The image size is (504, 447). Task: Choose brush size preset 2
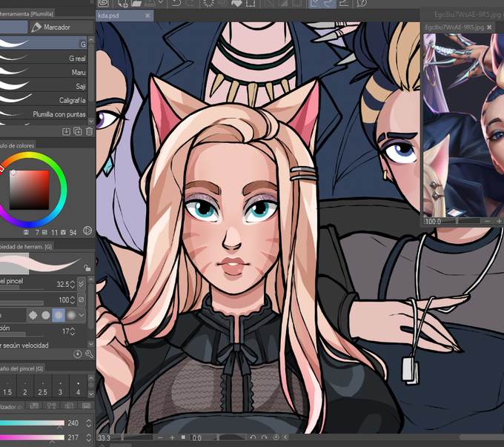25,386
